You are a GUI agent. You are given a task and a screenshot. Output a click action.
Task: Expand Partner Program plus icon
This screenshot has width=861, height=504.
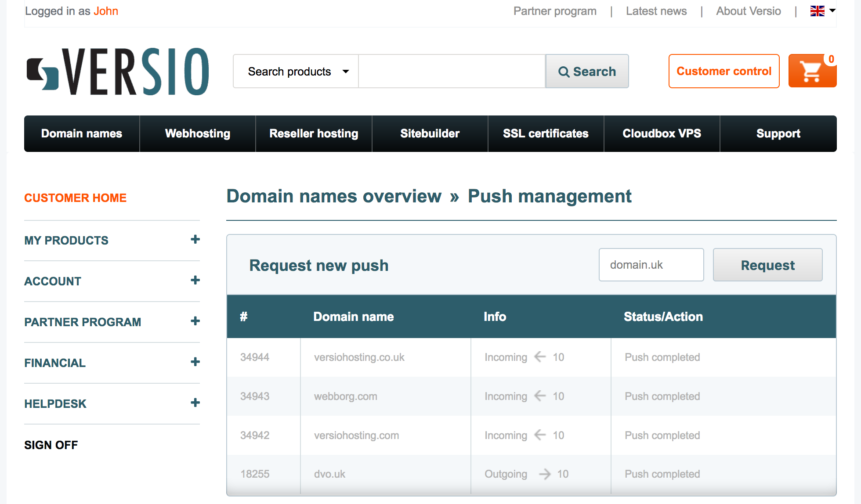click(x=195, y=321)
